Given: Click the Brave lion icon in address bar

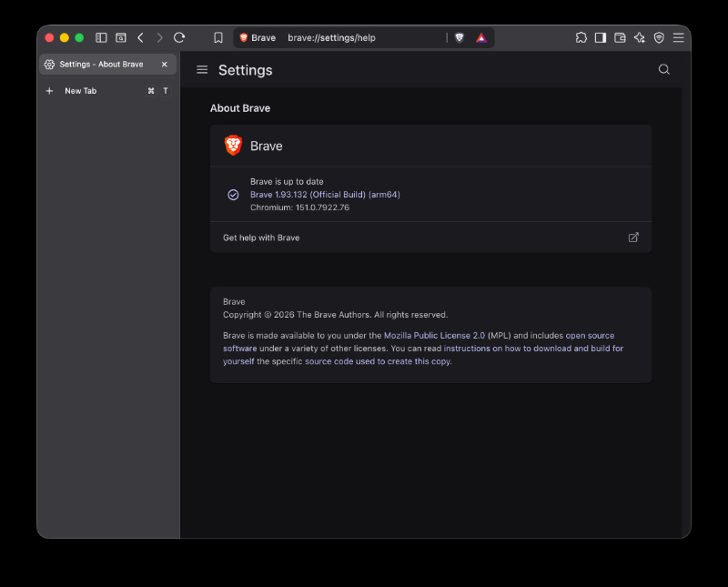Looking at the screenshot, I should (243, 37).
